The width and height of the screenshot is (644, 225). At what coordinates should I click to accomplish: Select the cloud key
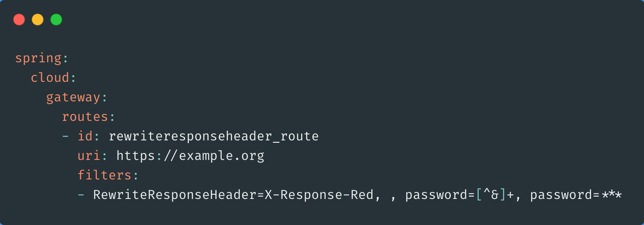pyautogui.click(x=50, y=78)
